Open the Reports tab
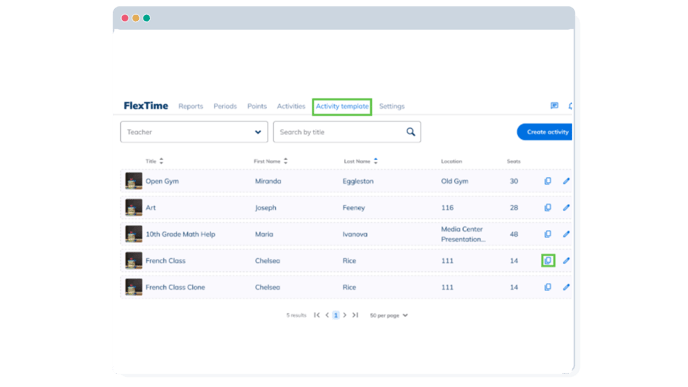Viewport: 688px width, 387px height. [190, 106]
